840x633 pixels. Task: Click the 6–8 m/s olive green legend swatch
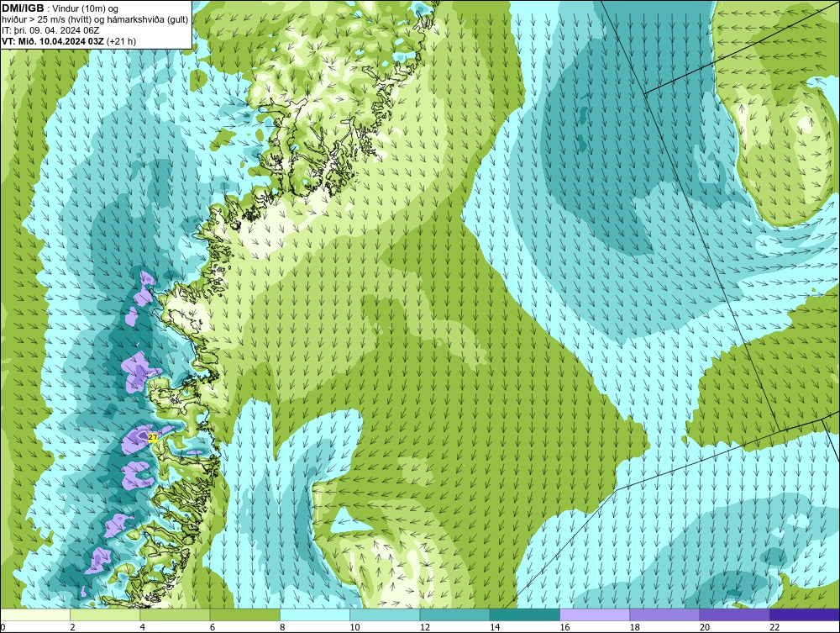[x=244, y=615]
